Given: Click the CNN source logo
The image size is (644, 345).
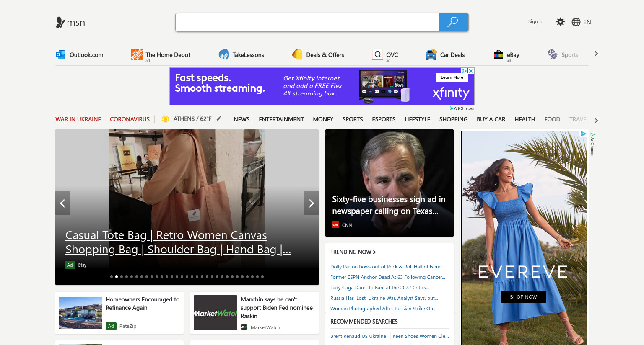Looking at the screenshot, I should click(x=335, y=225).
